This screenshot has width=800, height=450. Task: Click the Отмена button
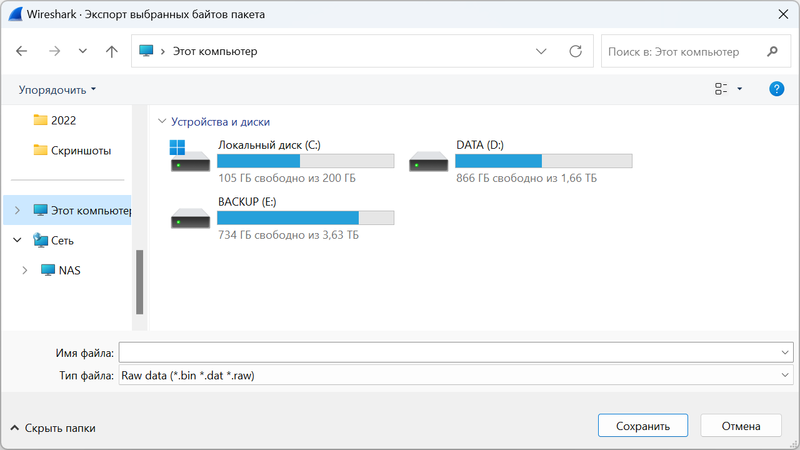(x=741, y=426)
